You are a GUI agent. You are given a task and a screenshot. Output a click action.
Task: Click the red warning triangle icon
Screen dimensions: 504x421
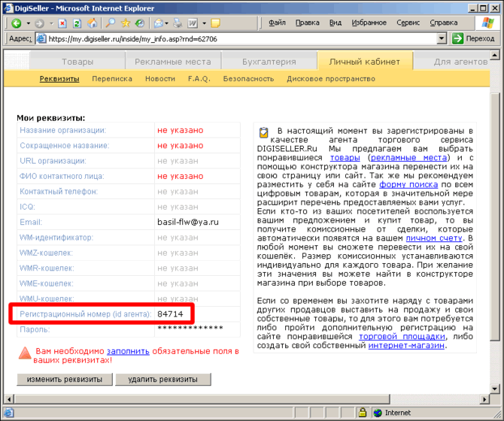pyautogui.click(x=25, y=353)
